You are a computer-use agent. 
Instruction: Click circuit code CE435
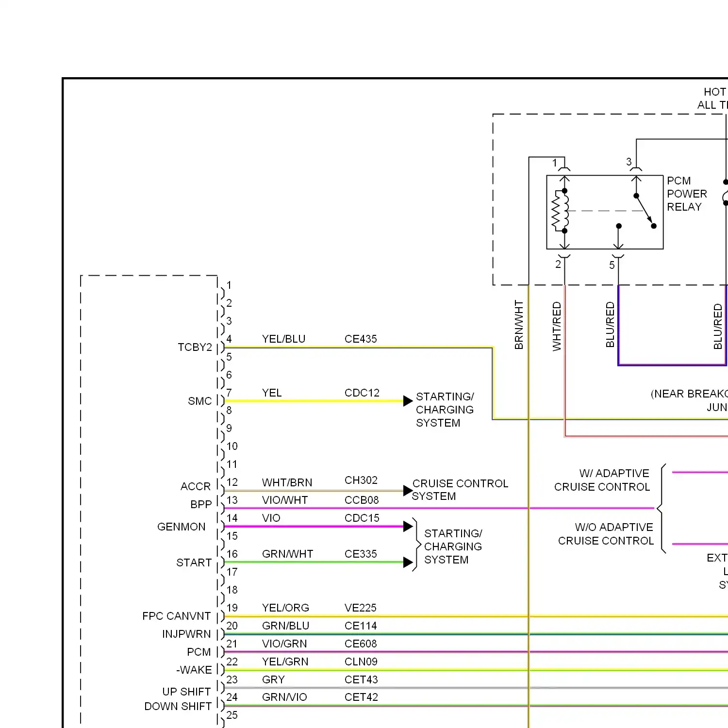coord(361,339)
